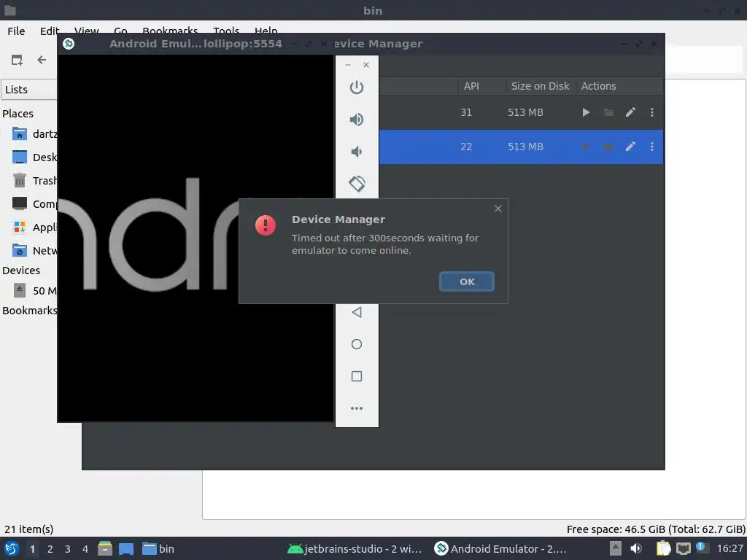Show API 22 device folder on disk
The height and width of the screenshot is (560, 747).
pos(608,147)
